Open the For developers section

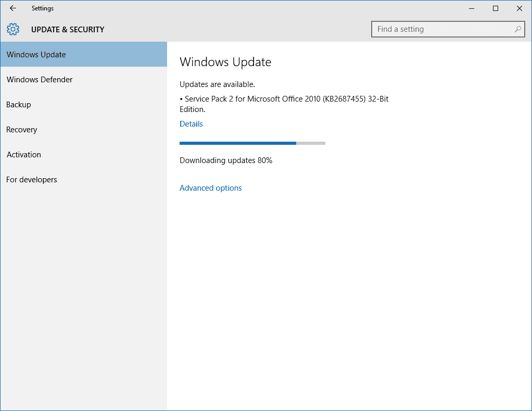pos(83,180)
